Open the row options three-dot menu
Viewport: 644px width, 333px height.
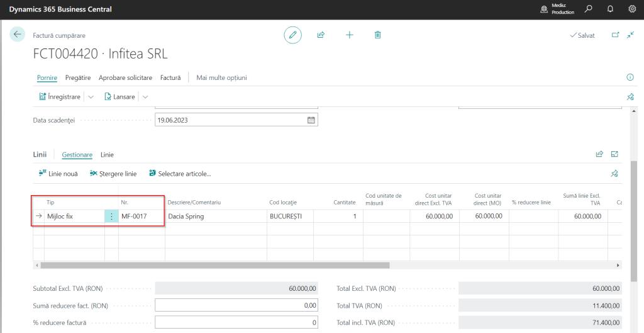112,217
